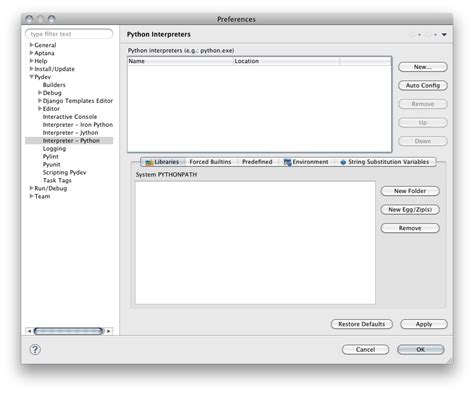Click the Apply button
The height and width of the screenshot is (393, 474).
click(424, 324)
